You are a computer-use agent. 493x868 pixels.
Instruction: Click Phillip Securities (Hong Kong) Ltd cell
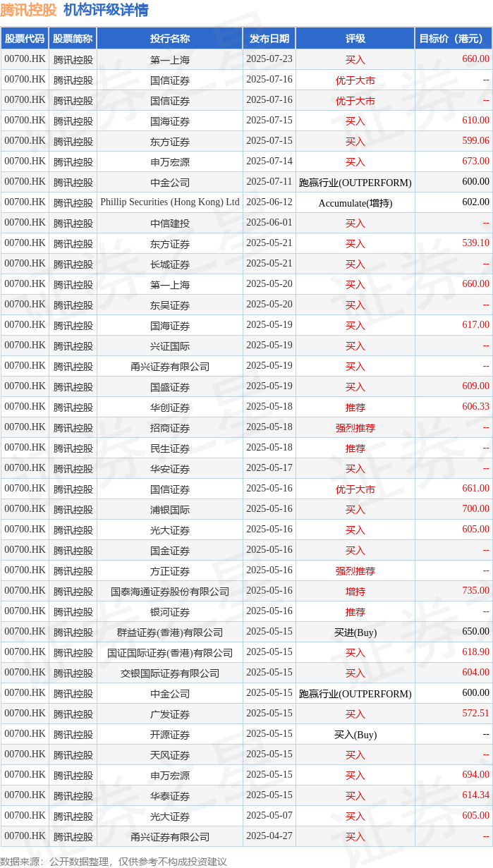point(170,202)
